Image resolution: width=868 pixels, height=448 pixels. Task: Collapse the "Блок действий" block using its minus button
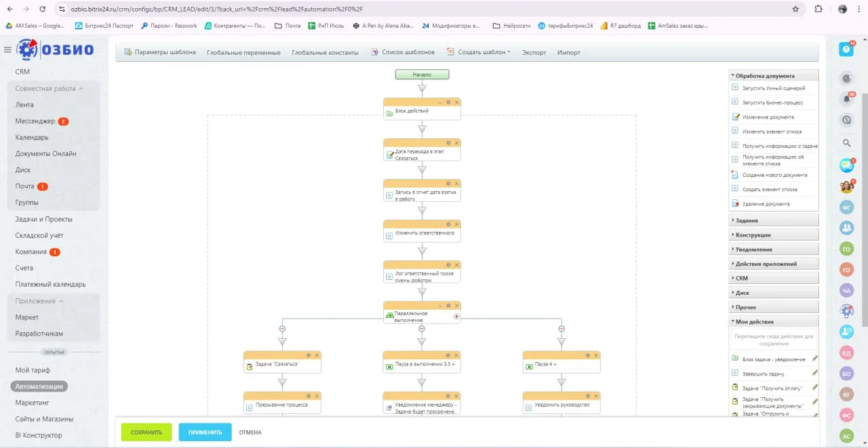[440, 102]
